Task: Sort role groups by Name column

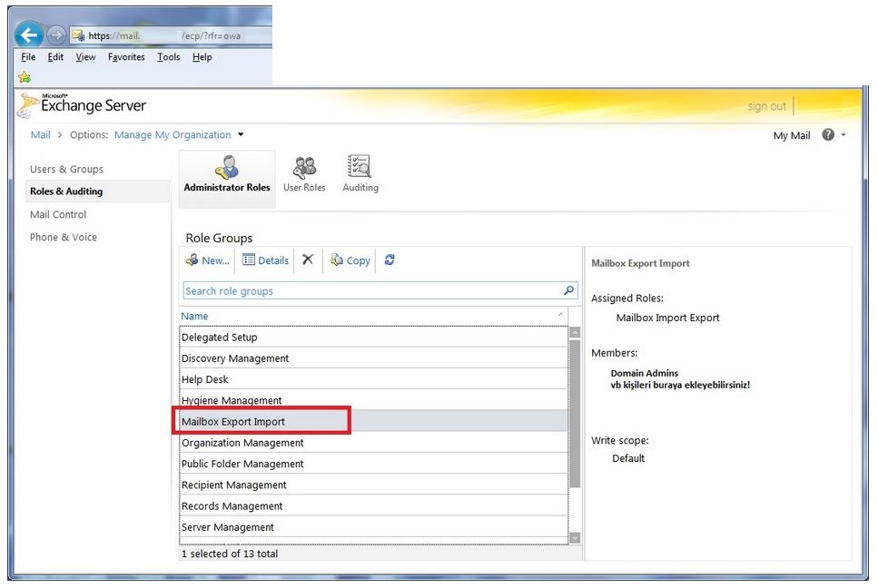Action: click(194, 316)
